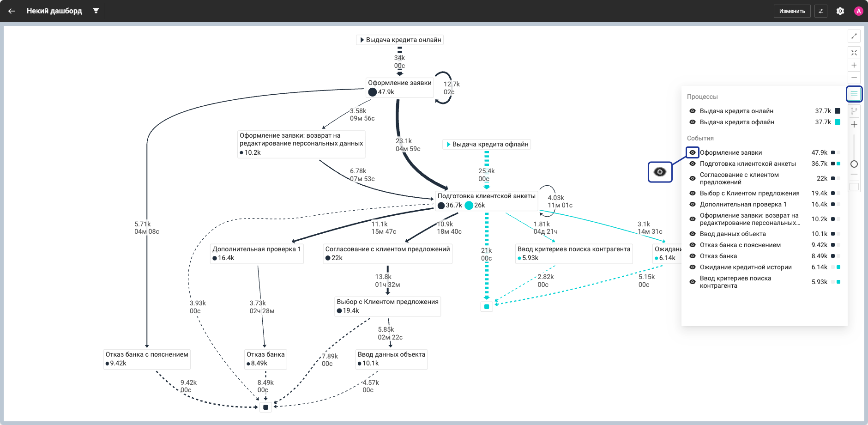Zoom in on the process graph

[854, 65]
